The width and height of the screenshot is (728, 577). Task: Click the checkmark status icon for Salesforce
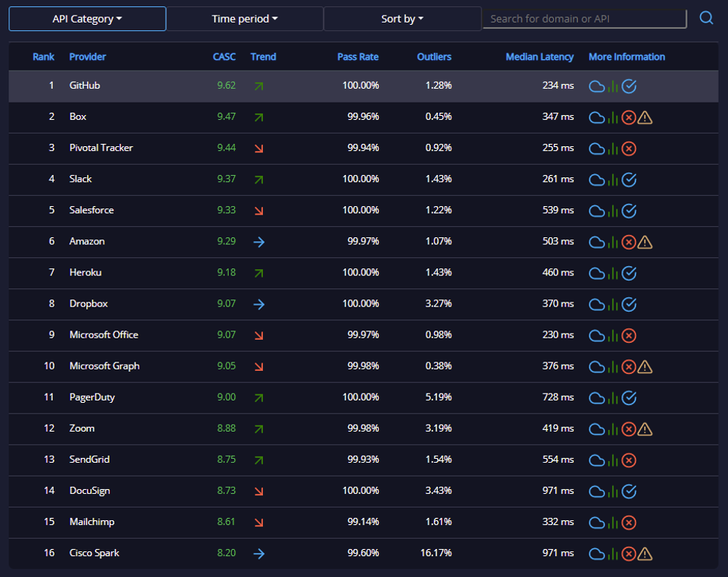pyautogui.click(x=628, y=212)
